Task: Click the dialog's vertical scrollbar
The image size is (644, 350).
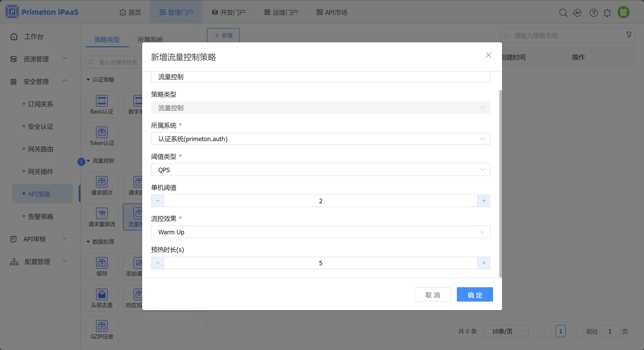Action: [x=500, y=184]
